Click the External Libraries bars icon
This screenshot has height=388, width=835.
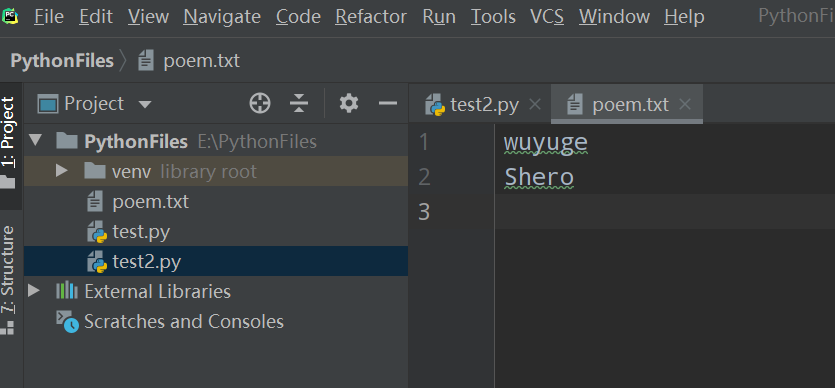67,291
